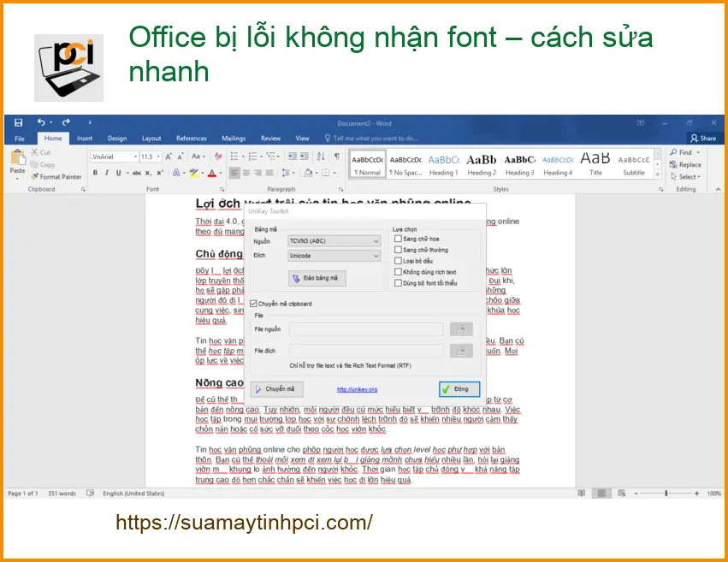The image size is (728, 562).
Task: Click the numbering list icon
Action: click(252, 157)
